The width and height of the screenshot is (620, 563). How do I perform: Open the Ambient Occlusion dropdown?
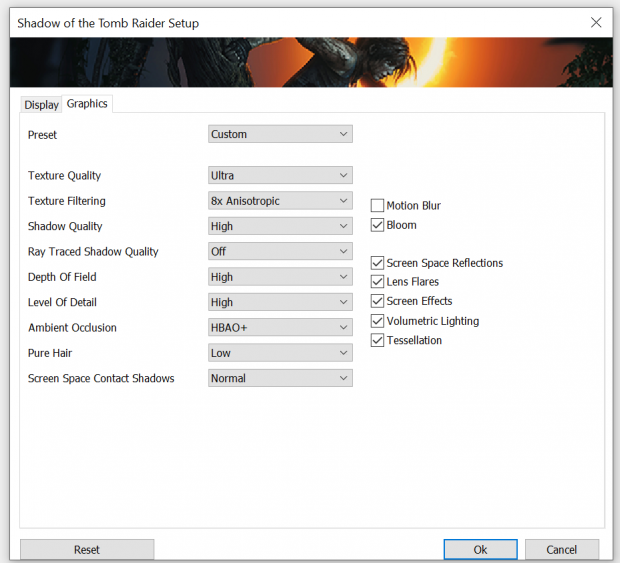point(280,328)
